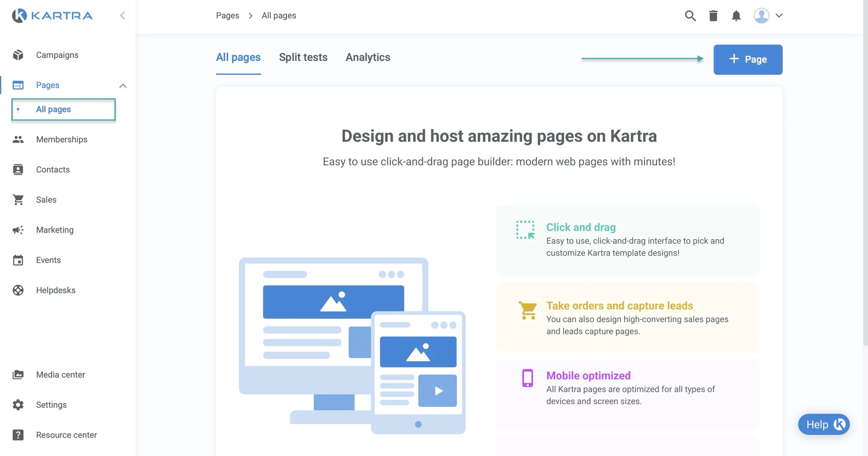The width and height of the screenshot is (868, 456).
Task: Click the Click and drag feature heading
Action: tap(581, 227)
